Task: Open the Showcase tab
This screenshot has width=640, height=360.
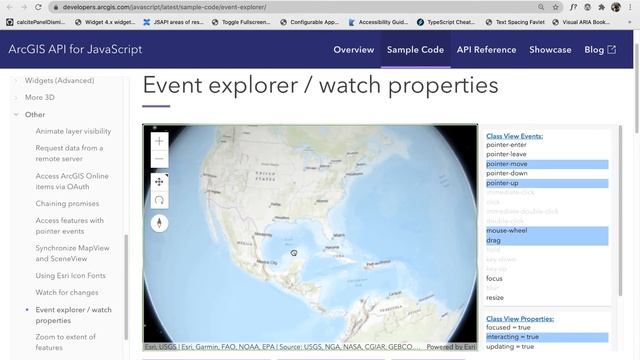Action: pyautogui.click(x=550, y=50)
